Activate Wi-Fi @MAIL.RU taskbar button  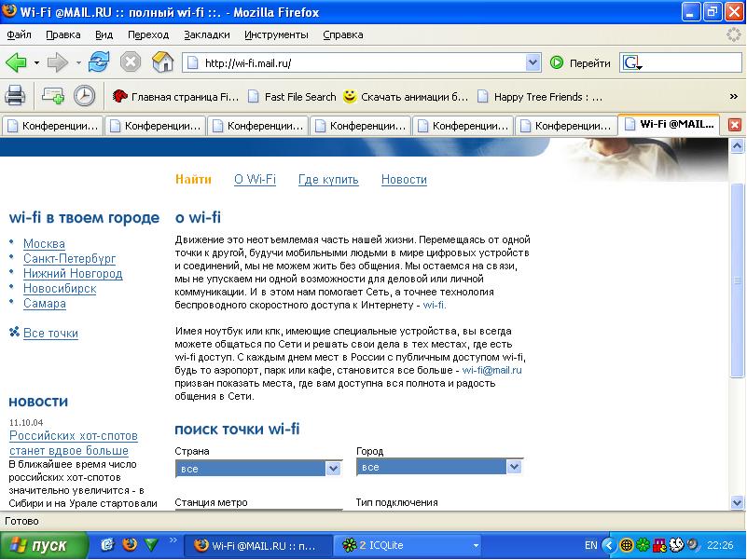coord(257,545)
